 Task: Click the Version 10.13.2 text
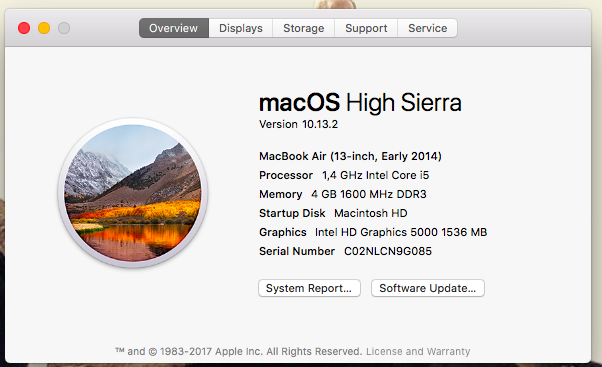[298, 124]
